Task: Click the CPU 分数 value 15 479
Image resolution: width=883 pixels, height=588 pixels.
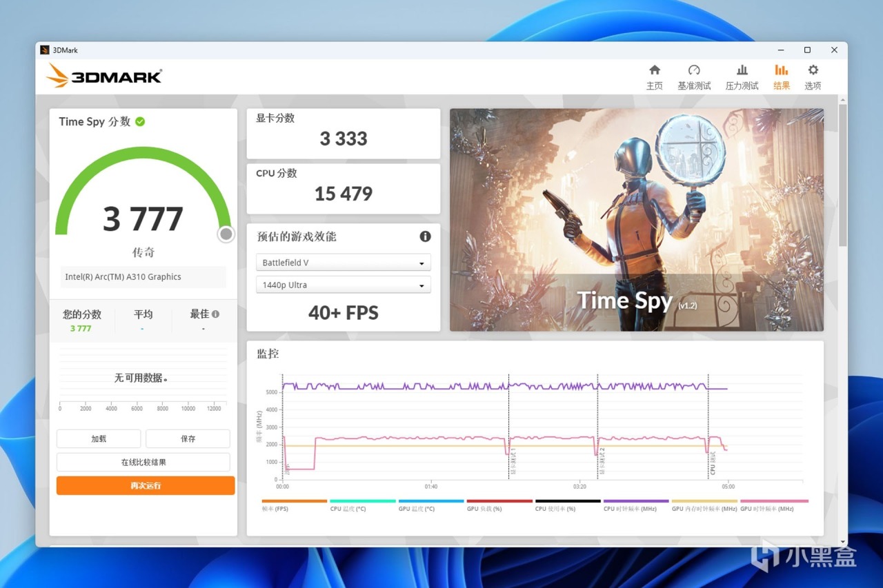Action: pos(344,194)
